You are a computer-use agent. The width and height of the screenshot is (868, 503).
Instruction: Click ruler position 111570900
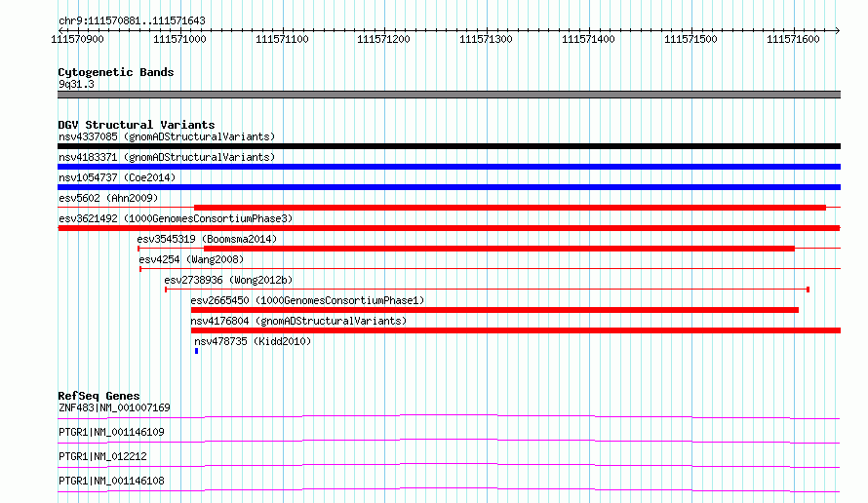pos(77,39)
